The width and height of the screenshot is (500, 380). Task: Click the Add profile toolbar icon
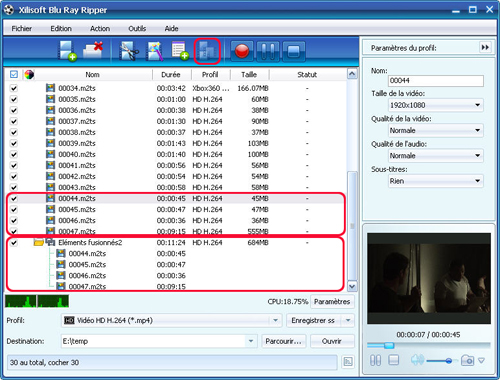(180, 51)
